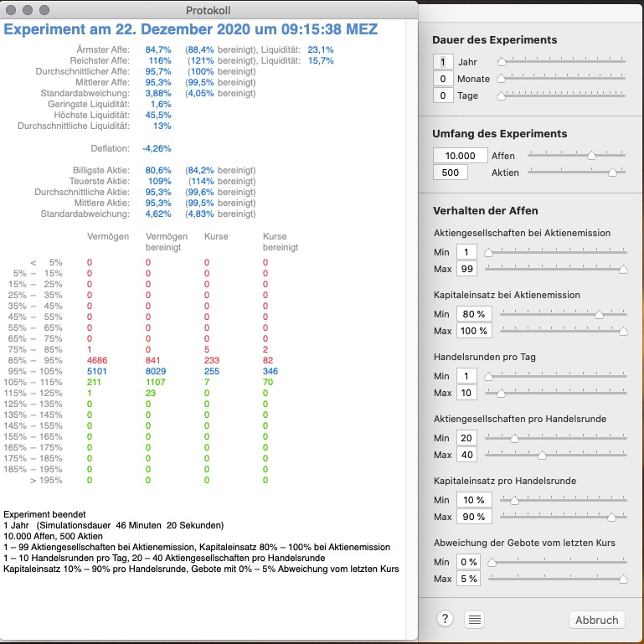Click Min field showing 10 %

click(474, 500)
